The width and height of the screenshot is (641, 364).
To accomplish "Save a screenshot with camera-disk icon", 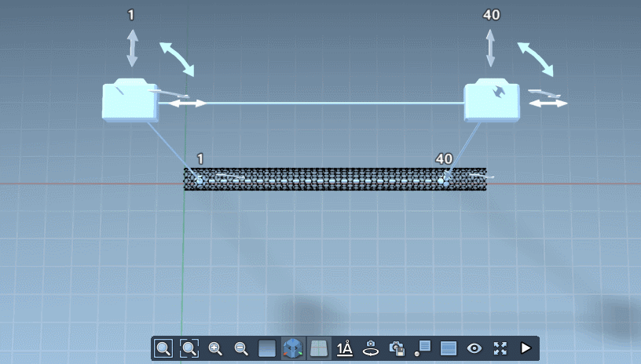I will click(x=397, y=348).
